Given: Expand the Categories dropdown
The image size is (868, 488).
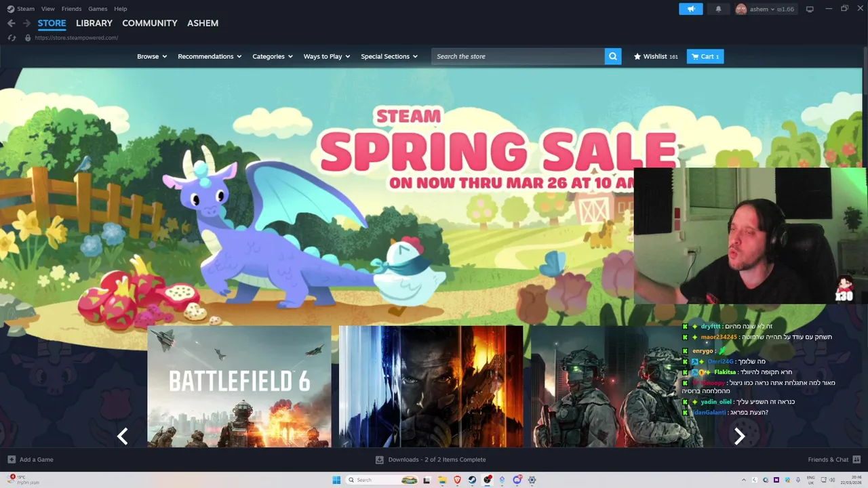Looking at the screenshot, I should click(x=273, y=56).
